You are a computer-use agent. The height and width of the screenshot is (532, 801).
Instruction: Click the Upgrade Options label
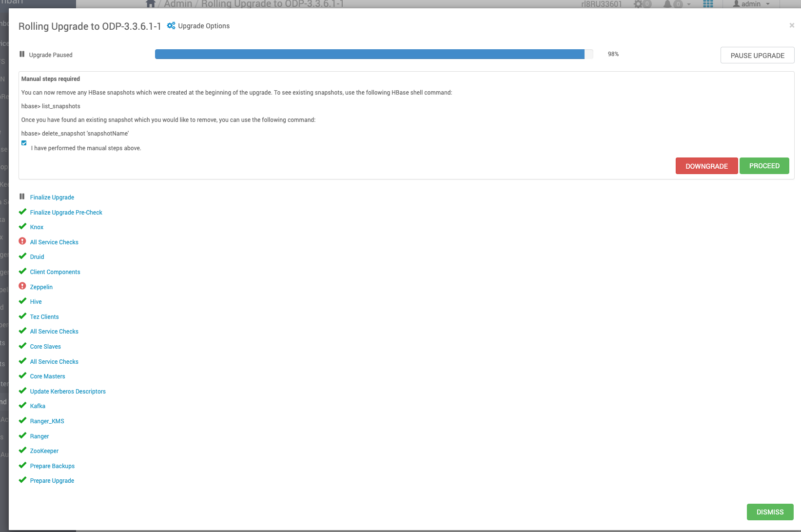pos(204,26)
